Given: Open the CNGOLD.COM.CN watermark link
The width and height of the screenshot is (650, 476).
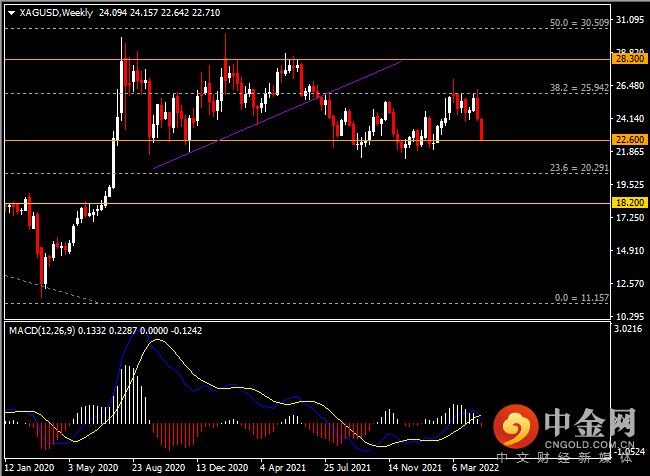Looking at the screenshot, I should pos(589,445).
